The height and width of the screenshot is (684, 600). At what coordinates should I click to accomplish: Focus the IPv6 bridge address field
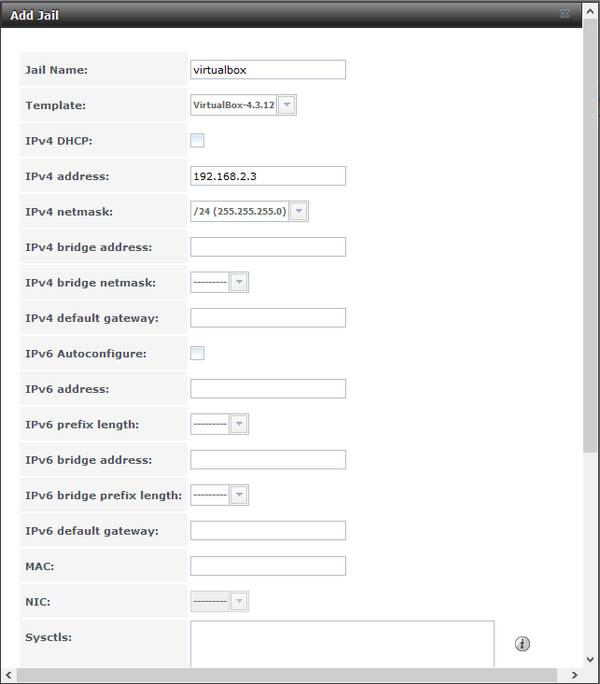pyautogui.click(x=268, y=460)
